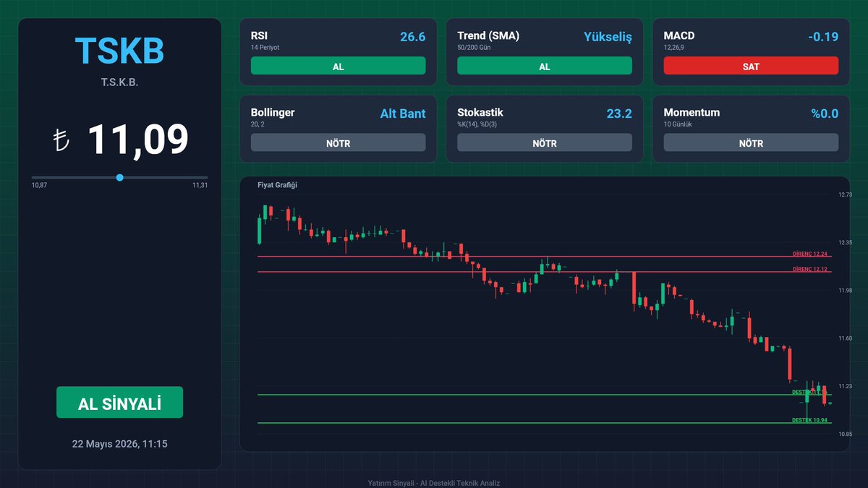Click the 12,26,9 MACD parameters
868x488 pixels.
(676, 47)
